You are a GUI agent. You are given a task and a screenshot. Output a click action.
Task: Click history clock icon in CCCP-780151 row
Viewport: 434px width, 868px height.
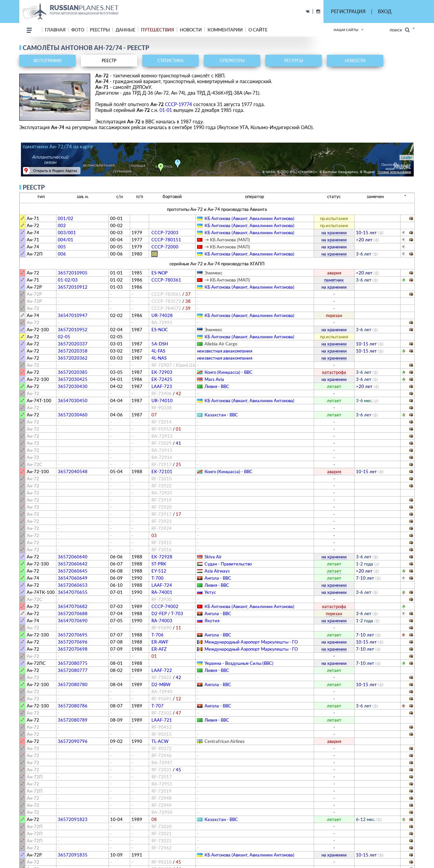click(x=403, y=240)
